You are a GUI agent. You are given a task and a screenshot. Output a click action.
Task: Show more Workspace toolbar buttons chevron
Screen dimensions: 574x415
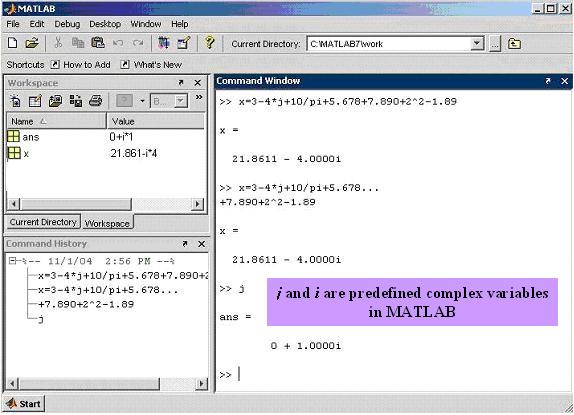pyautogui.click(x=199, y=97)
